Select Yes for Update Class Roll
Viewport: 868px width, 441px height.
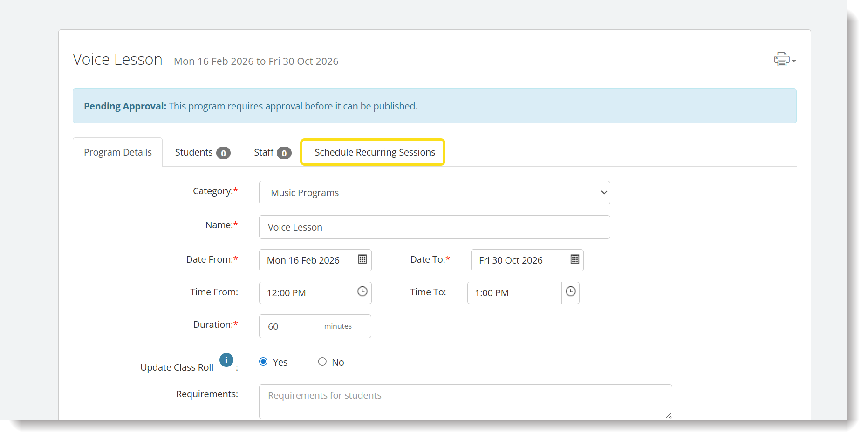[263, 361]
